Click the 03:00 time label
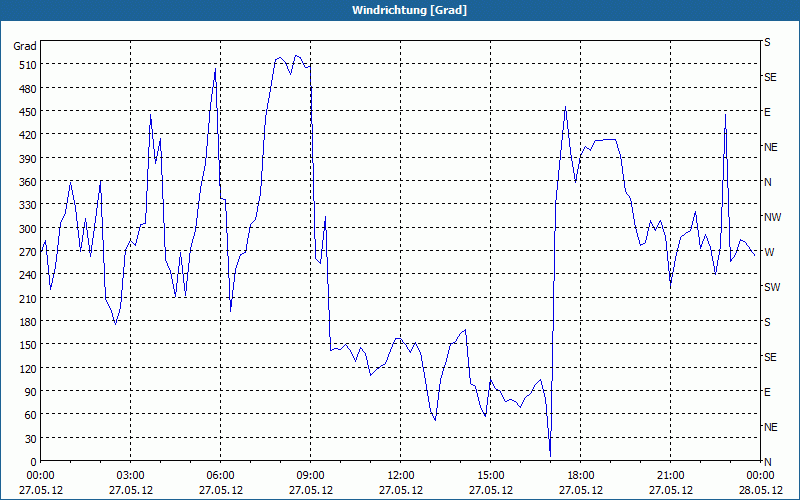The image size is (800, 500). 130,476
